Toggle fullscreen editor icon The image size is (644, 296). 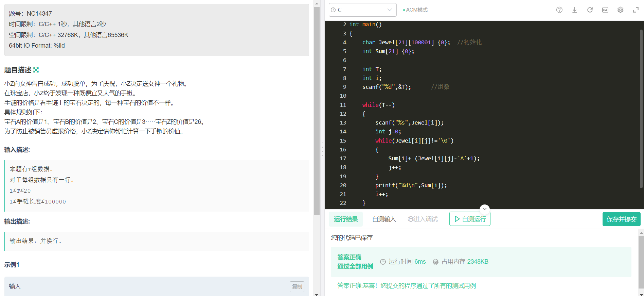click(x=636, y=10)
